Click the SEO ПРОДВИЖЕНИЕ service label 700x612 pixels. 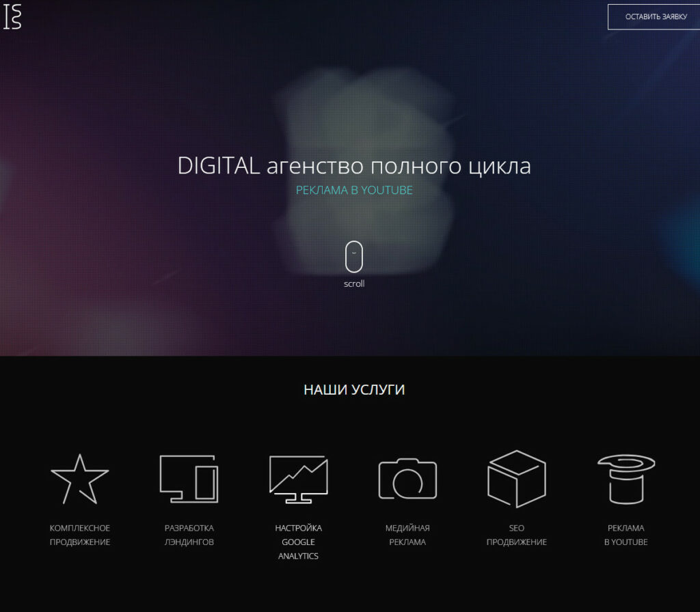(x=517, y=535)
